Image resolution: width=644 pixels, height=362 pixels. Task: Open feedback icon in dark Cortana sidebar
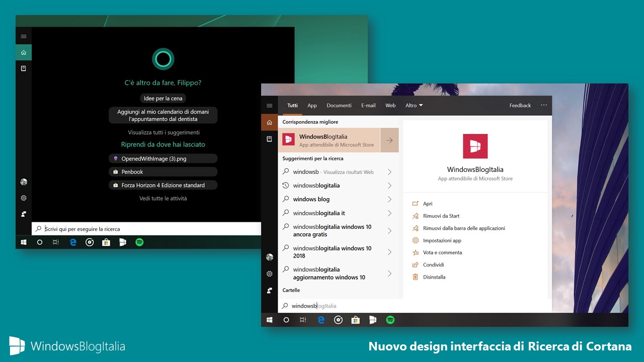tap(24, 214)
